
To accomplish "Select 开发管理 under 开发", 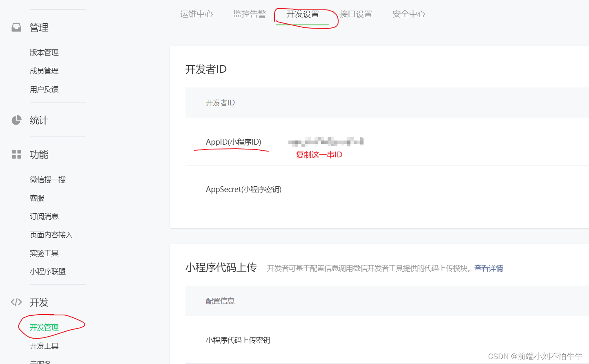I will point(44,327).
